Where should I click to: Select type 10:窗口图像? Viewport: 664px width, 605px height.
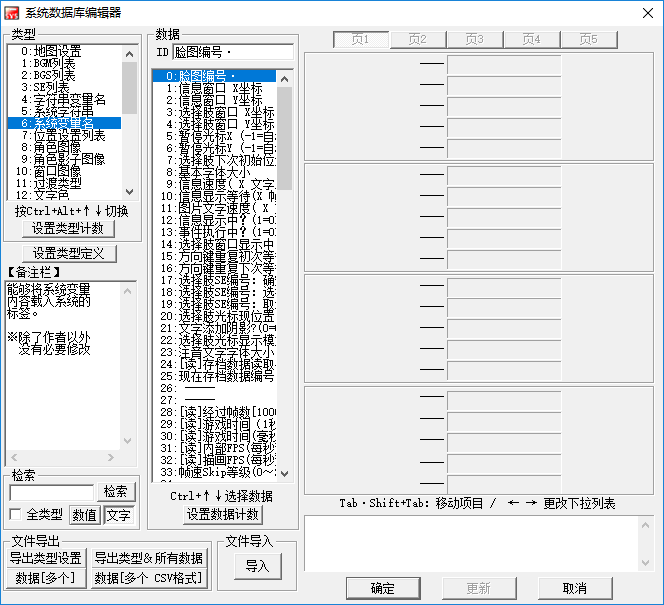pyautogui.click(x=64, y=171)
